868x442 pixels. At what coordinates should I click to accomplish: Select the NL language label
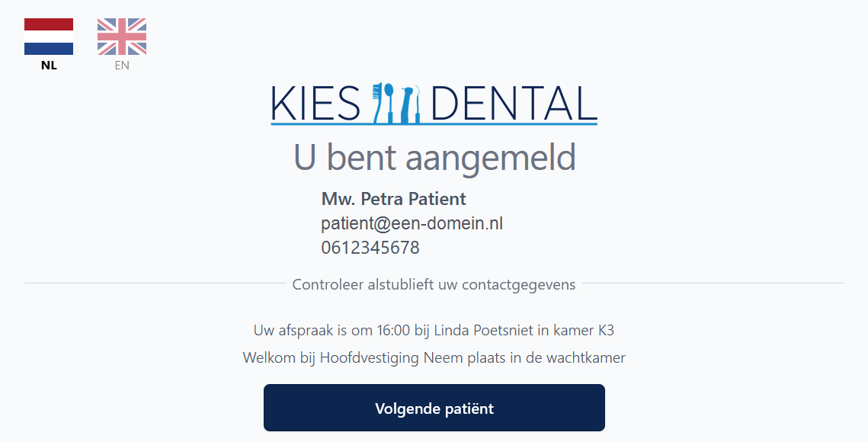(x=49, y=66)
